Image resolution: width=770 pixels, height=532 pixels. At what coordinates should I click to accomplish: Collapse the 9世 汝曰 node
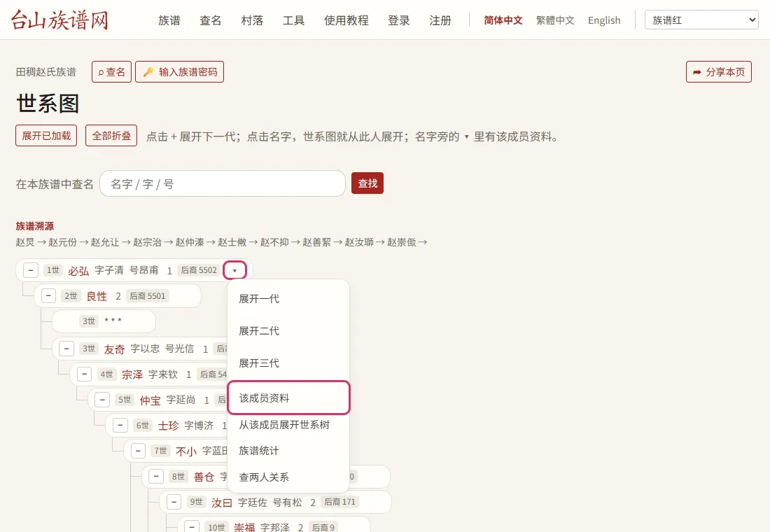(x=174, y=502)
